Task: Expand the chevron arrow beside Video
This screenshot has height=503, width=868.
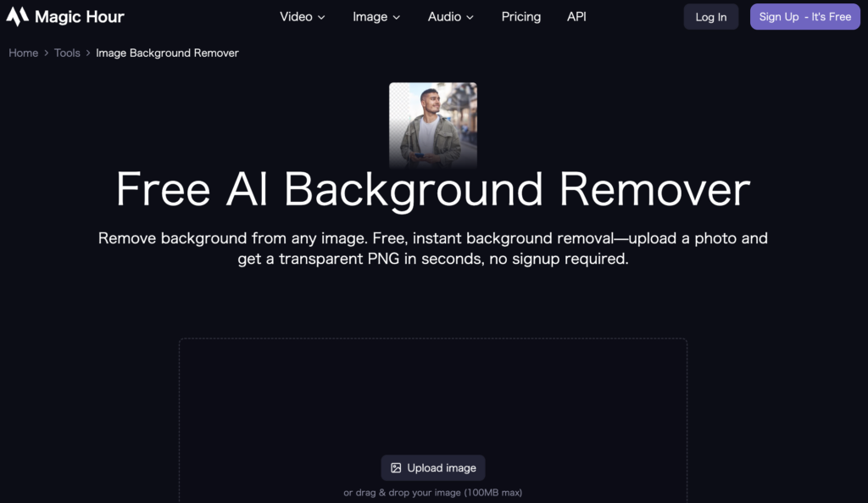Action: tap(321, 18)
